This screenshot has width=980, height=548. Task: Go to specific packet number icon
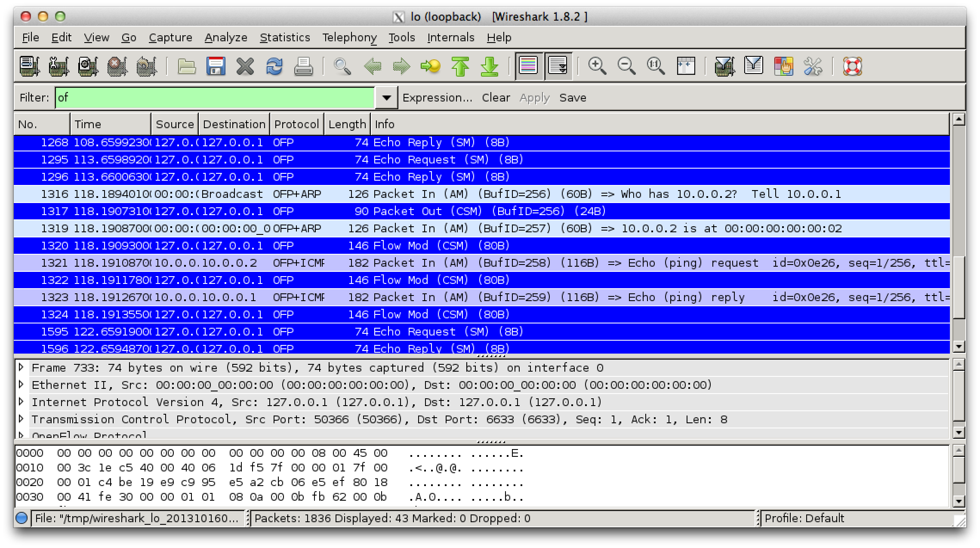tap(431, 66)
